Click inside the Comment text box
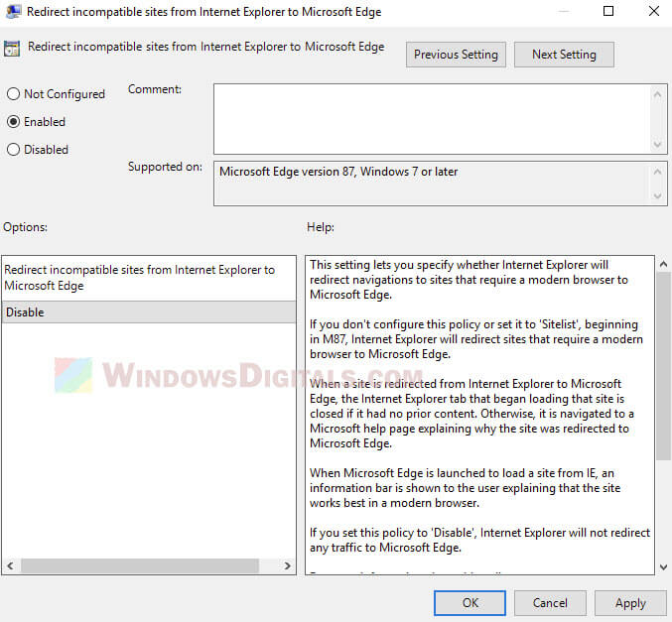This screenshot has height=622, width=672. pos(432,119)
